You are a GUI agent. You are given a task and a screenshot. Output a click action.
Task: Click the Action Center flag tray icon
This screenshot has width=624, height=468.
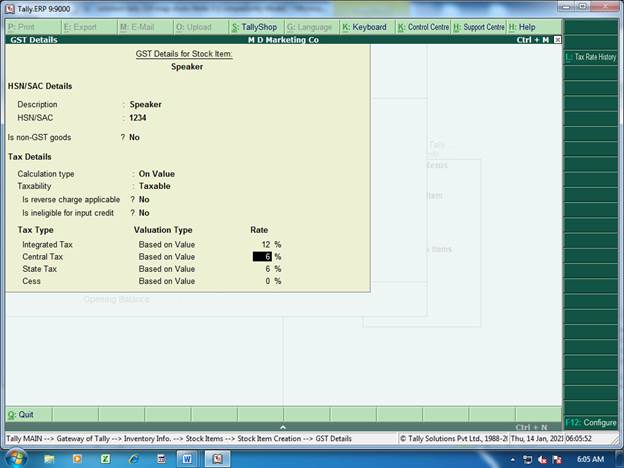[557, 460]
